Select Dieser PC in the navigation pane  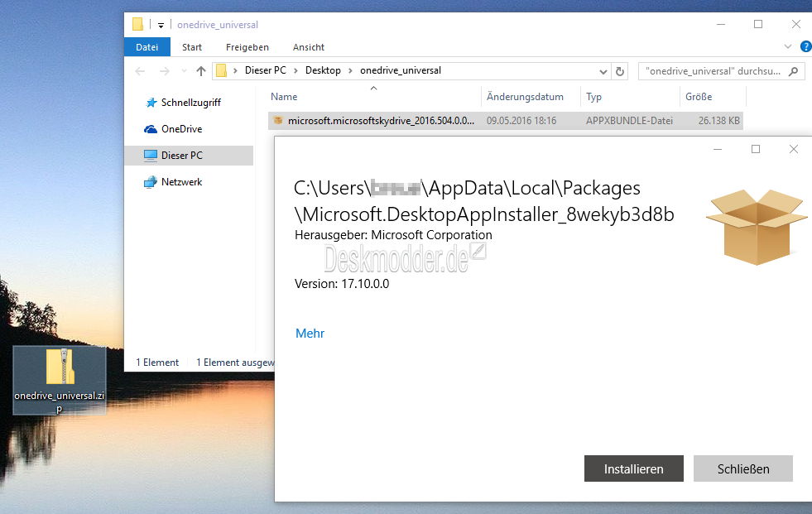(x=189, y=156)
